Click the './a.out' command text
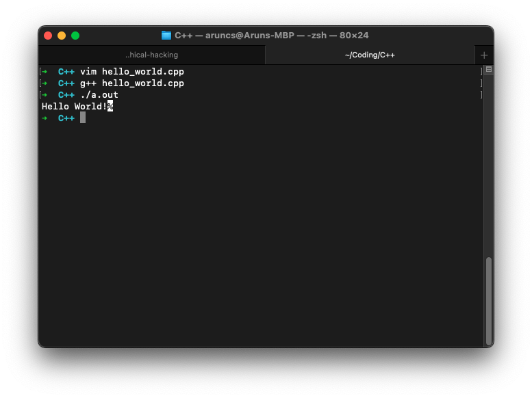 pyautogui.click(x=99, y=95)
